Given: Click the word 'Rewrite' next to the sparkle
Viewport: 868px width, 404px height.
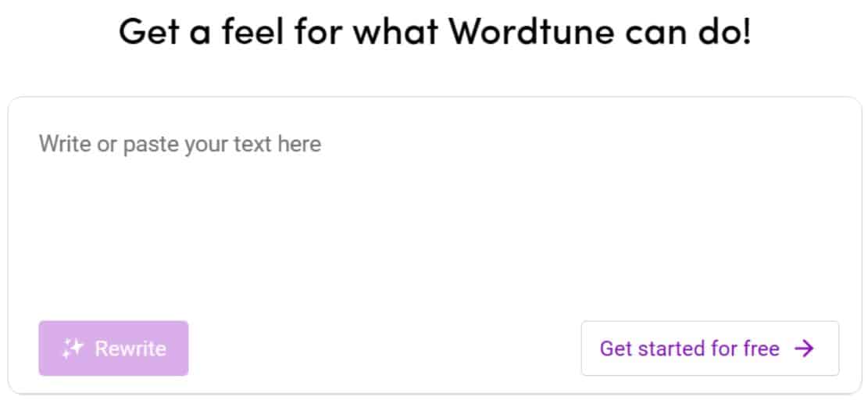Looking at the screenshot, I should (x=130, y=349).
